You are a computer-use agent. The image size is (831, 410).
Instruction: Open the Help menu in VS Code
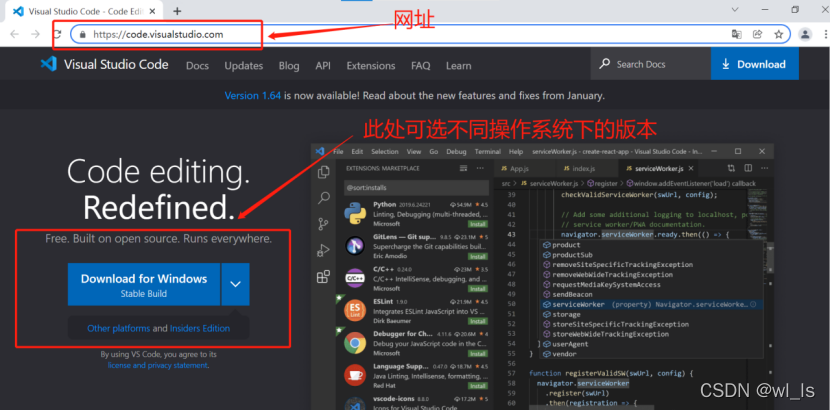[516, 151]
